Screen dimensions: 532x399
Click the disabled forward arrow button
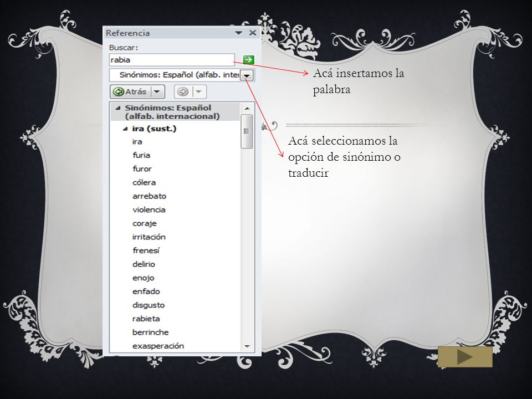(183, 91)
